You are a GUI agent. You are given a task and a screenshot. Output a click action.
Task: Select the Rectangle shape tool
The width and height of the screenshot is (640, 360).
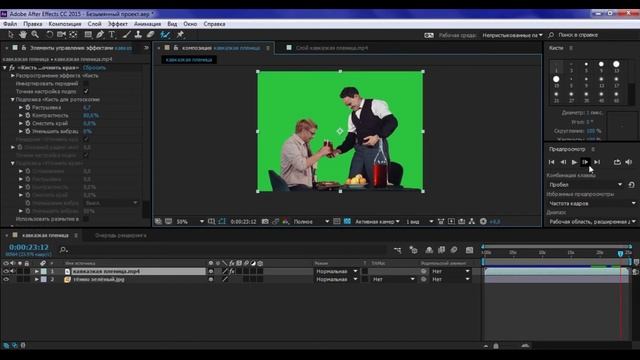click(88, 35)
